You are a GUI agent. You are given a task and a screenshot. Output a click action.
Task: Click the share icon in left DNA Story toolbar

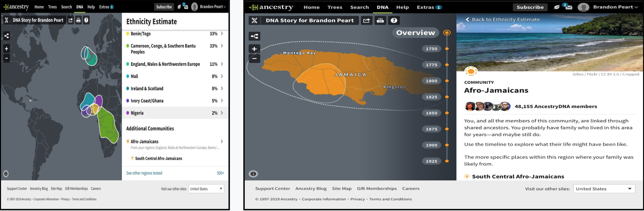tap(71, 20)
